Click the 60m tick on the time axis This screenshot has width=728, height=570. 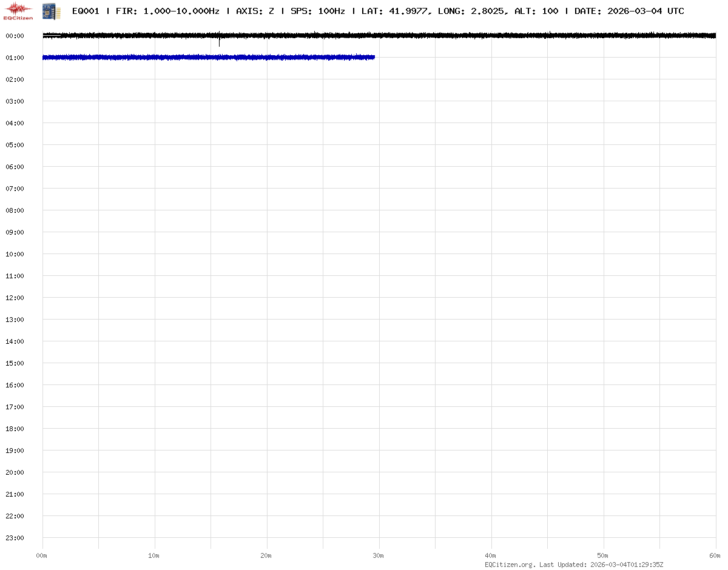pos(715,555)
